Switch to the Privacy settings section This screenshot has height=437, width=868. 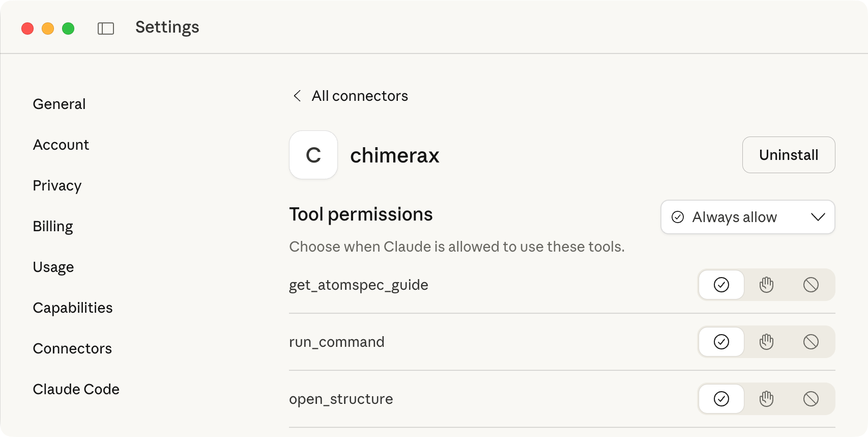click(x=57, y=185)
